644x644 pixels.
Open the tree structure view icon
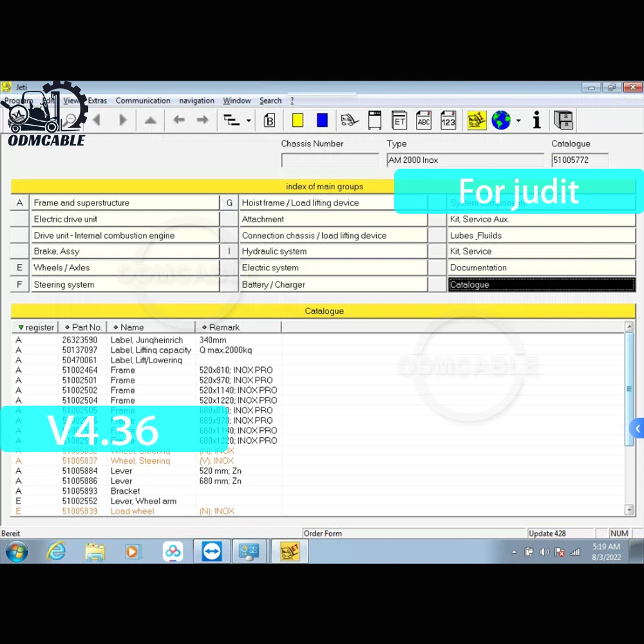(x=231, y=120)
